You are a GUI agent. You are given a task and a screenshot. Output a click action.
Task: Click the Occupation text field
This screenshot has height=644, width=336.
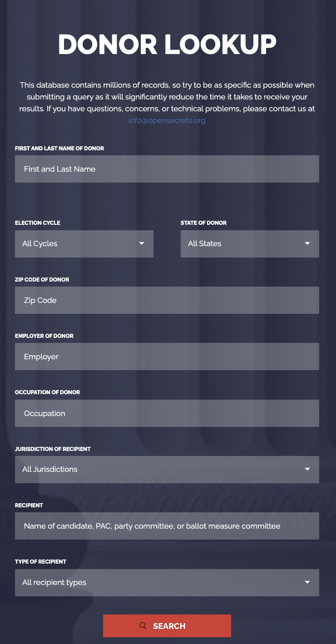click(167, 413)
